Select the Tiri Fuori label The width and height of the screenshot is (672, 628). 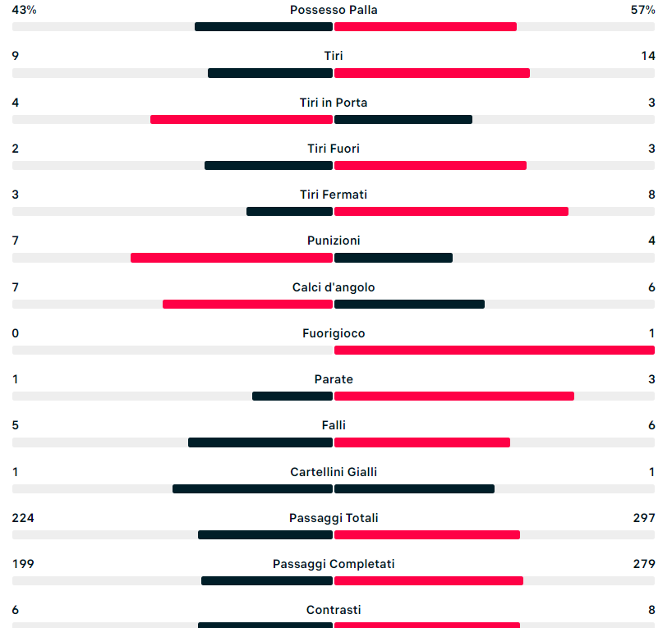pyautogui.click(x=334, y=149)
